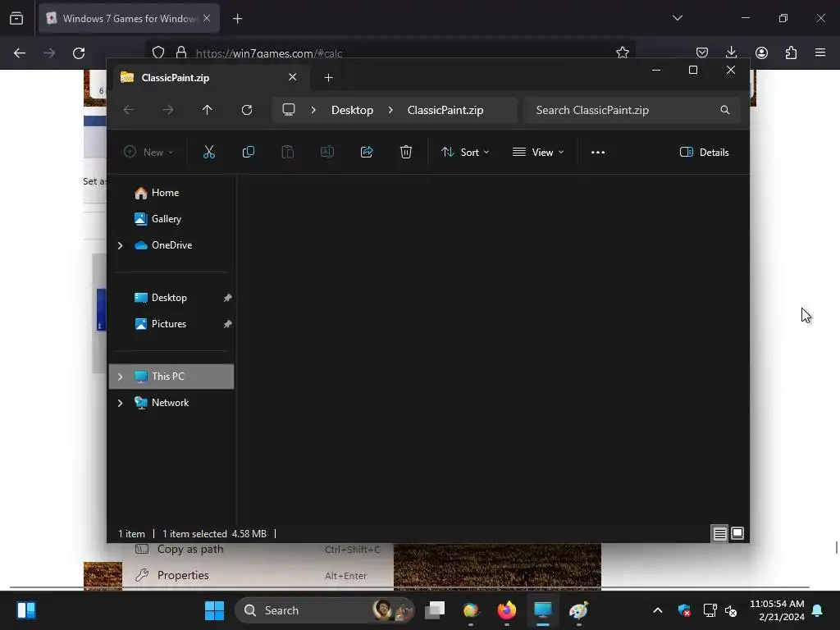Screen dimensions: 840x630
Task: Switch to large thumbnails view icon in status bar
Action: [737, 533]
